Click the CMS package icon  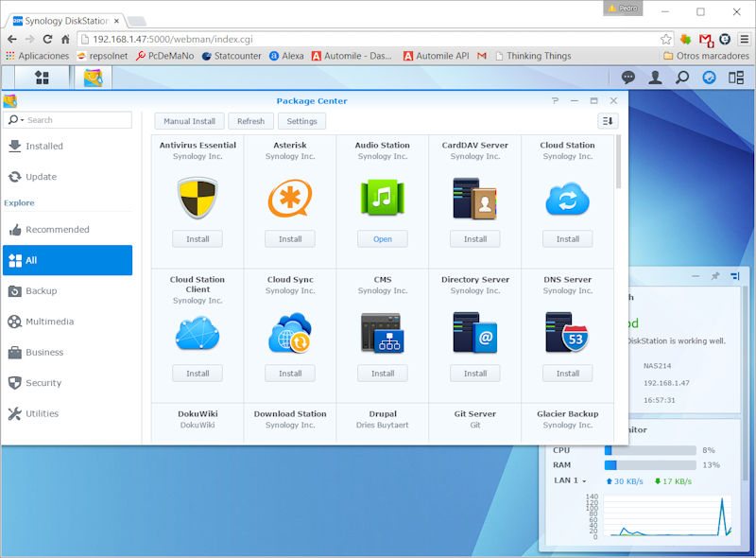tap(383, 333)
